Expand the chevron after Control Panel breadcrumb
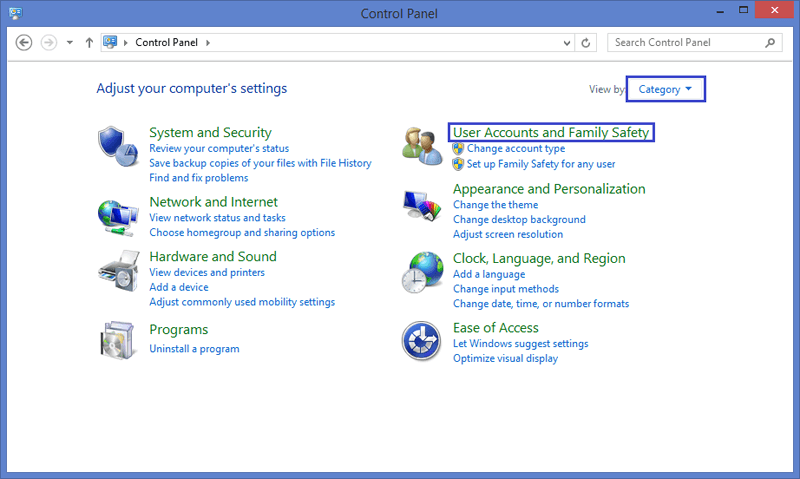Image resolution: width=800 pixels, height=479 pixels. click(x=208, y=43)
